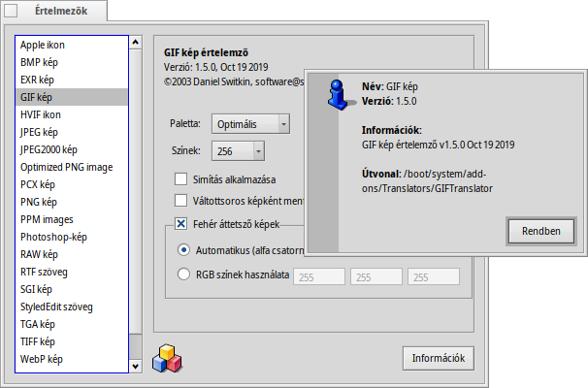
Task: Click the Információk button
Action: pos(438,358)
